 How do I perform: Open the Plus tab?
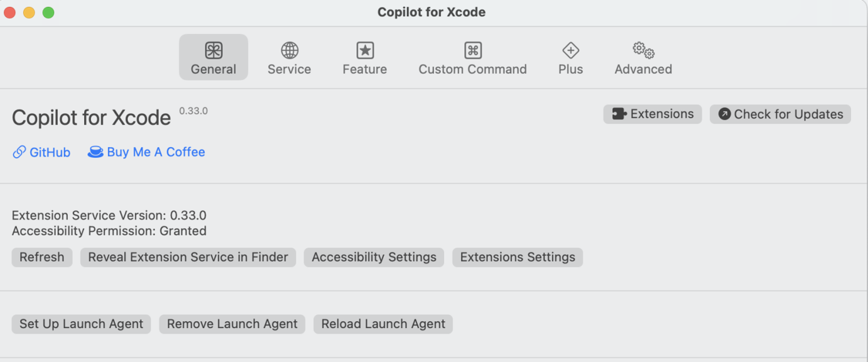(x=570, y=58)
